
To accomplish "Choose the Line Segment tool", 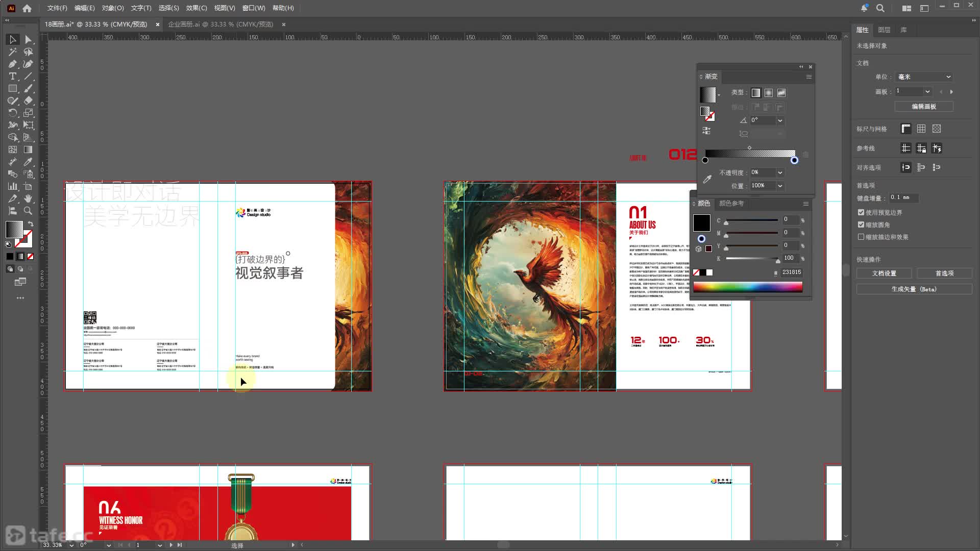I will pos(28,77).
